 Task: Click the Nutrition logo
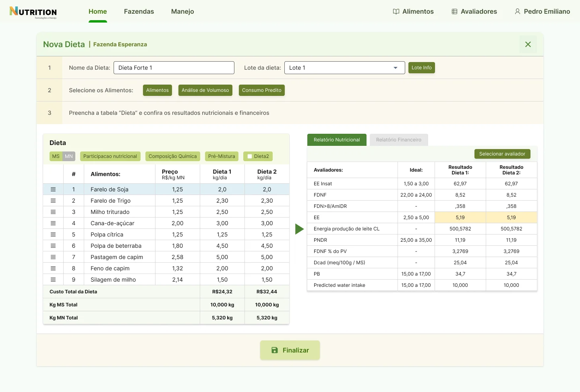click(33, 12)
